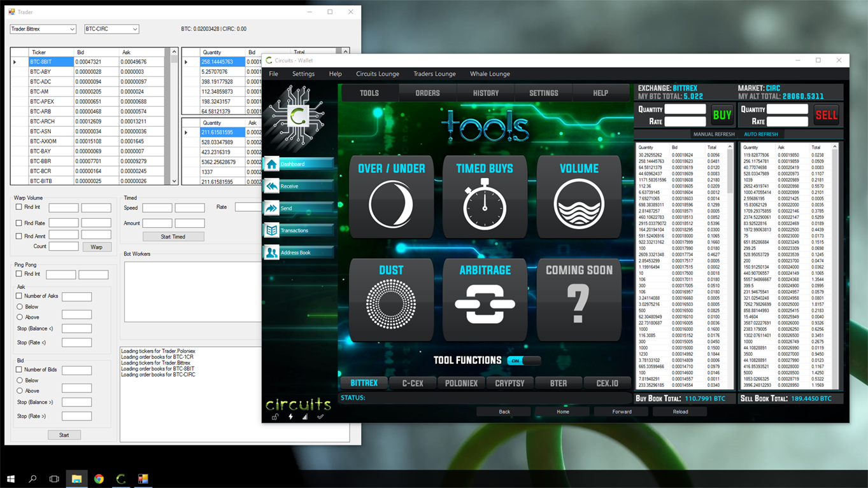Open the Windows Start menu
This screenshot has height=488, width=868.
tap(11, 478)
